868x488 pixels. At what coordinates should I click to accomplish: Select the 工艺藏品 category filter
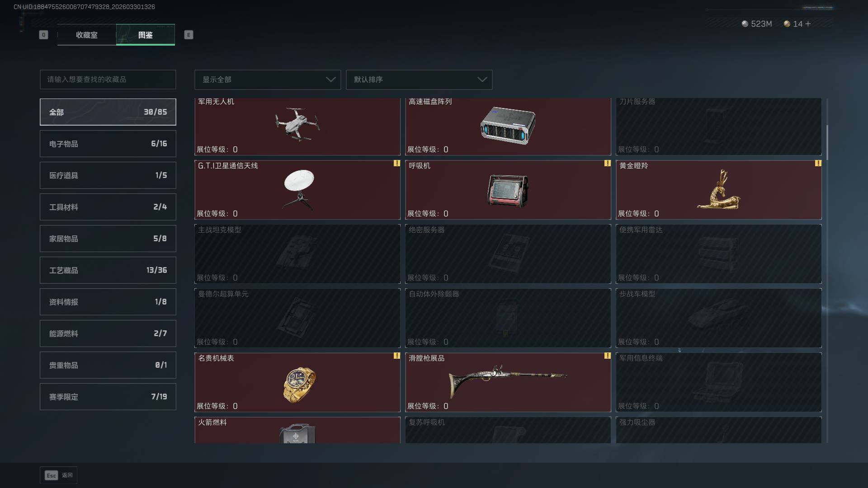click(108, 270)
